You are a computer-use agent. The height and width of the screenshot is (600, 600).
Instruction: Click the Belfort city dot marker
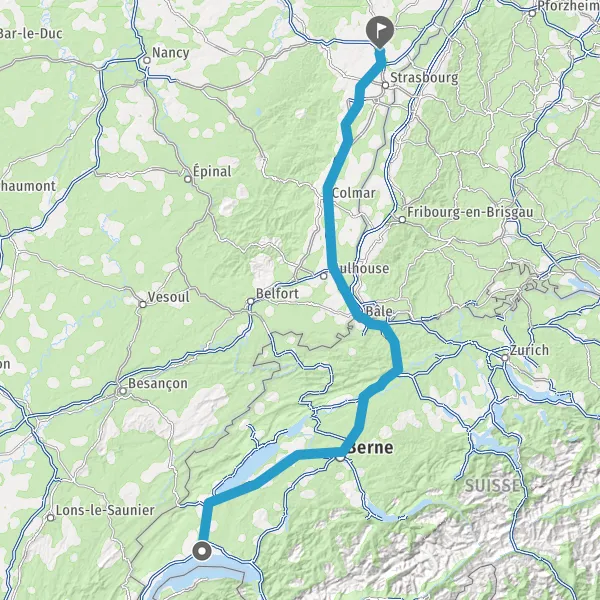[x=251, y=302]
